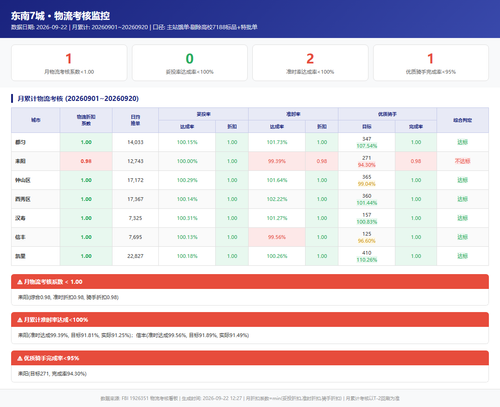
Task: Click the 物流折扣系数 column header
Action: coord(86,120)
